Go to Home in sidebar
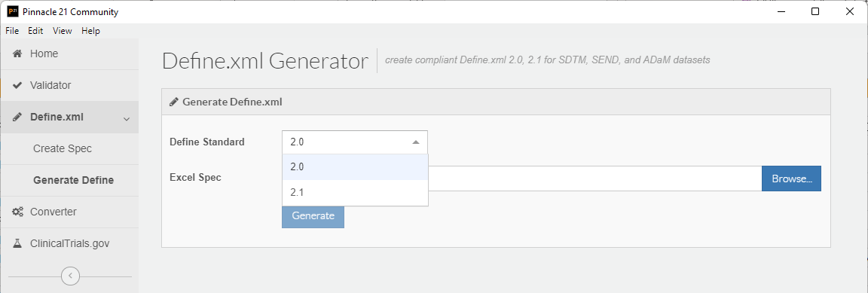 pos(69,53)
